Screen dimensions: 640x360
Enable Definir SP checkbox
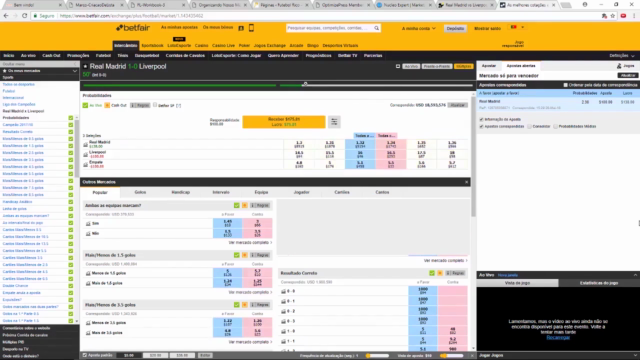[155, 105]
